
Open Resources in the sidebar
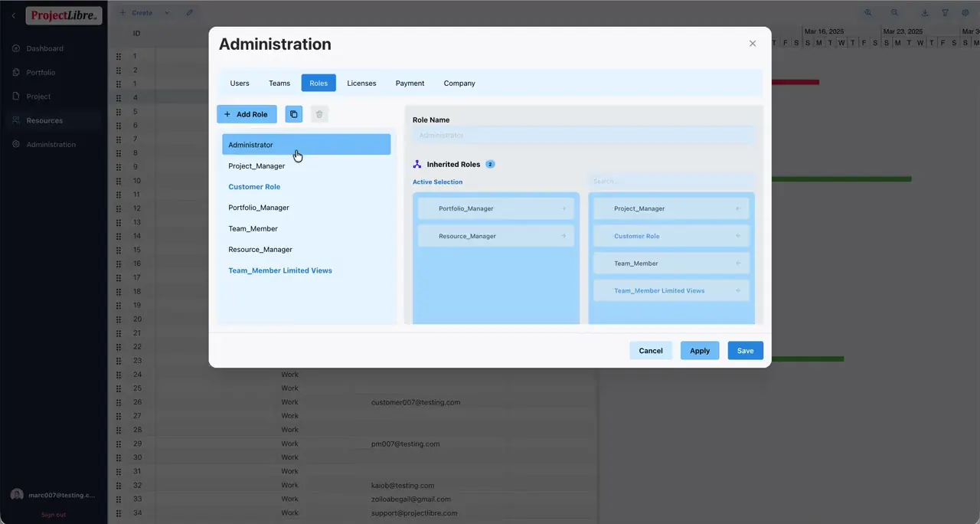(x=44, y=120)
